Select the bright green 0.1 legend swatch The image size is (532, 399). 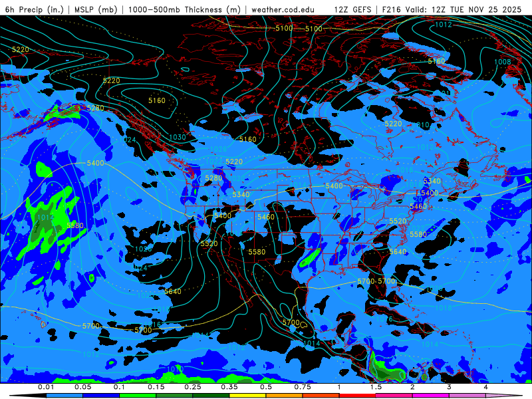(x=138, y=396)
